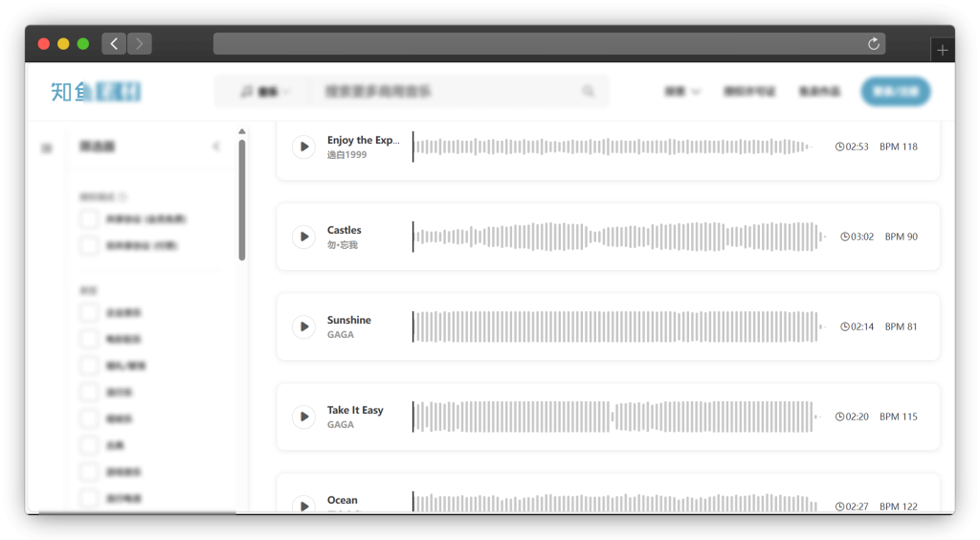Check the first box of the second filter group
Viewport: 980px width, 540px height.
coord(89,313)
